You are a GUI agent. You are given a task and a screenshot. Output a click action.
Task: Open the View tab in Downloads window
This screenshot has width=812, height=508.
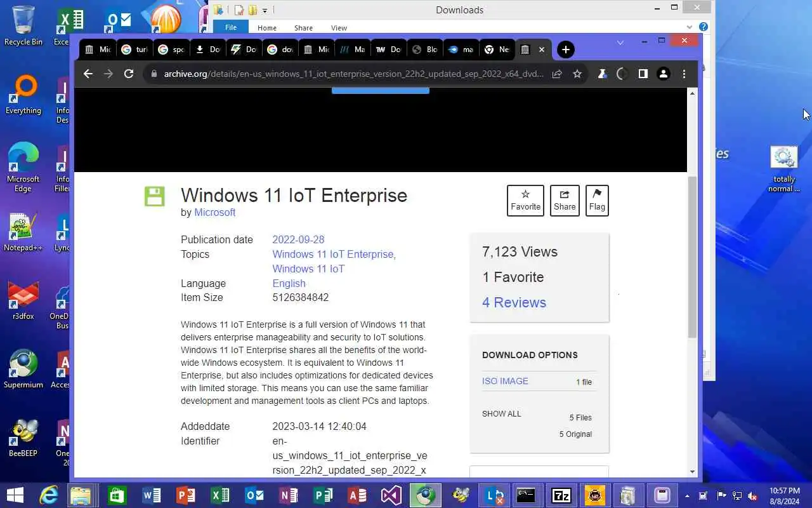click(x=339, y=28)
